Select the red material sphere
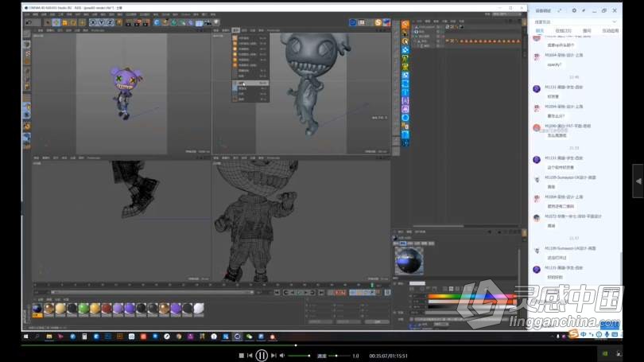Viewport: 644px width, 362px height. pyautogui.click(x=107, y=309)
